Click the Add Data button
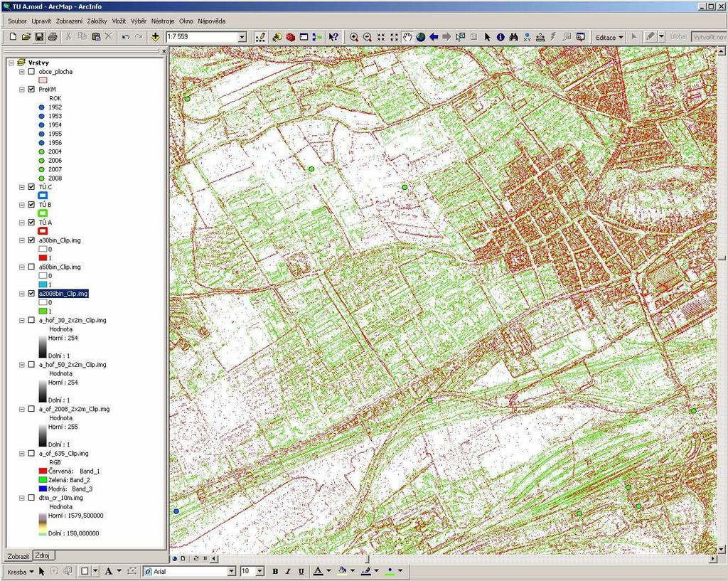 click(155, 37)
